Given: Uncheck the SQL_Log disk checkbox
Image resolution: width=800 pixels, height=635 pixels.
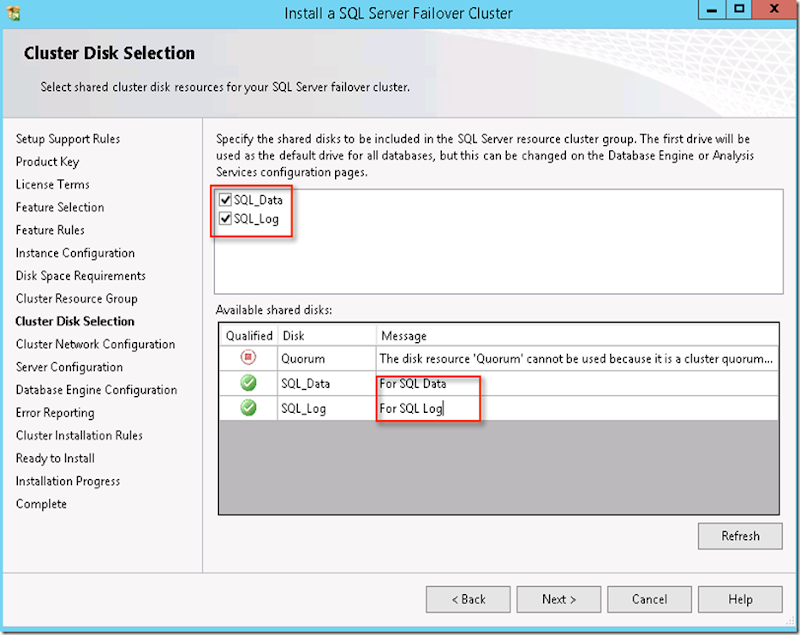Looking at the screenshot, I should (x=225, y=219).
